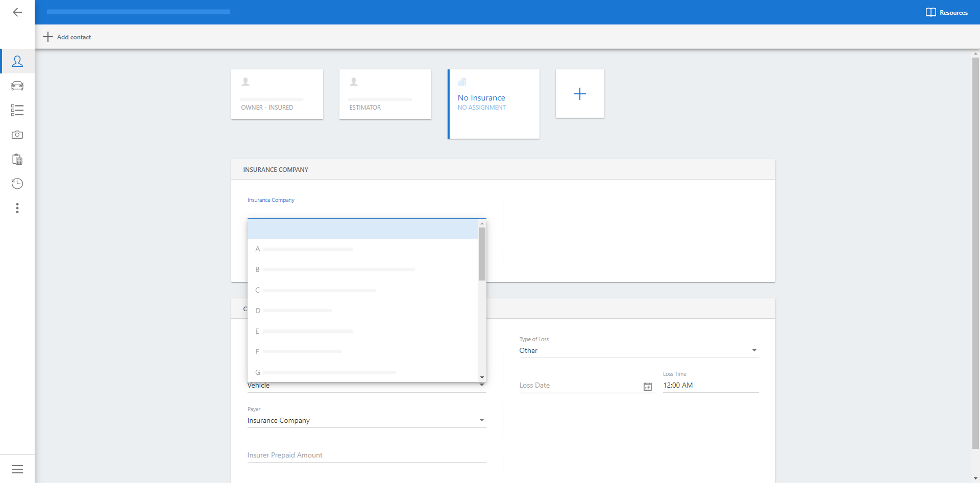Select the Estimator contact card
This screenshot has width=980, height=483.
pyautogui.click(x=385, y=94)
